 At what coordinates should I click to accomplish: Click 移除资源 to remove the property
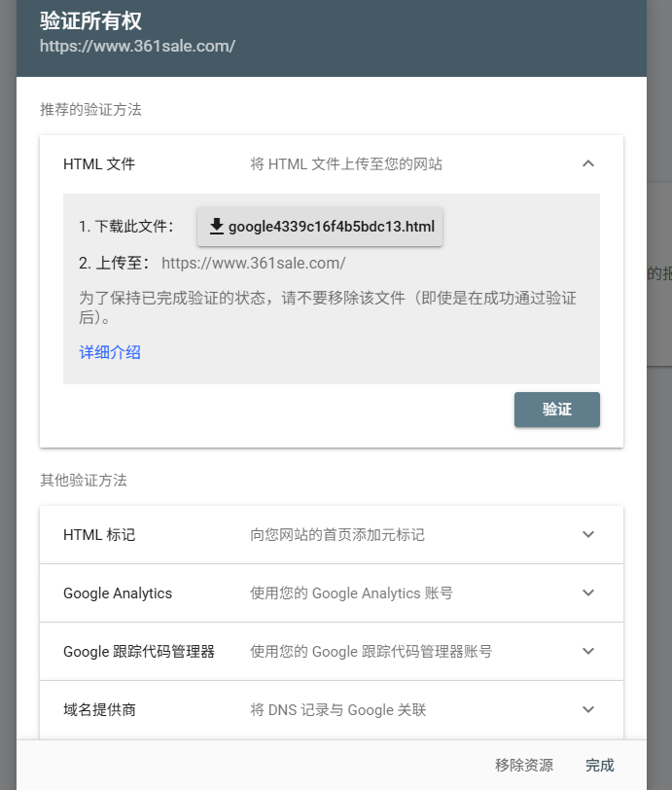[523, 766]
